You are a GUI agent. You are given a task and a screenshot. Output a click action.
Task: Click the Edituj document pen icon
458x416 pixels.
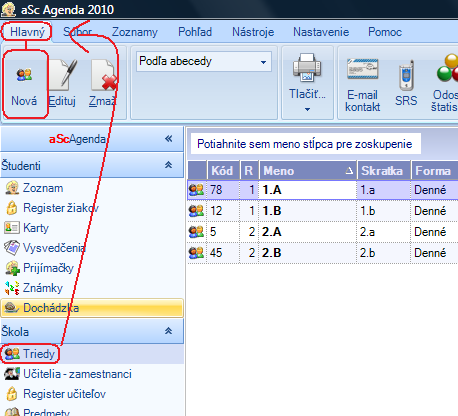pos(63,75)
